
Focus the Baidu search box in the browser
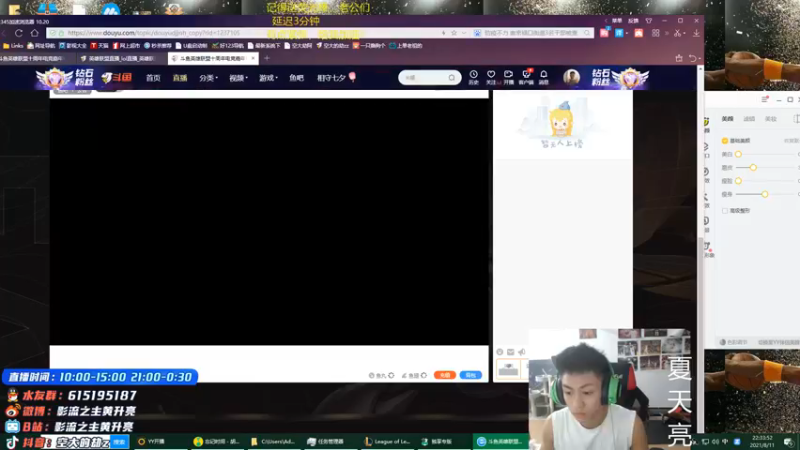pos(533,33)
